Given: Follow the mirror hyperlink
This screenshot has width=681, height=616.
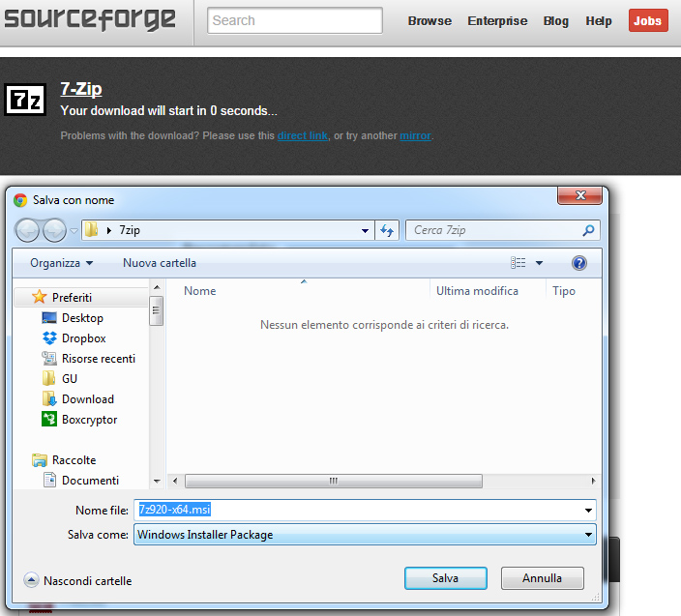Looking at the screenshot, I should (x=415, y=136).
